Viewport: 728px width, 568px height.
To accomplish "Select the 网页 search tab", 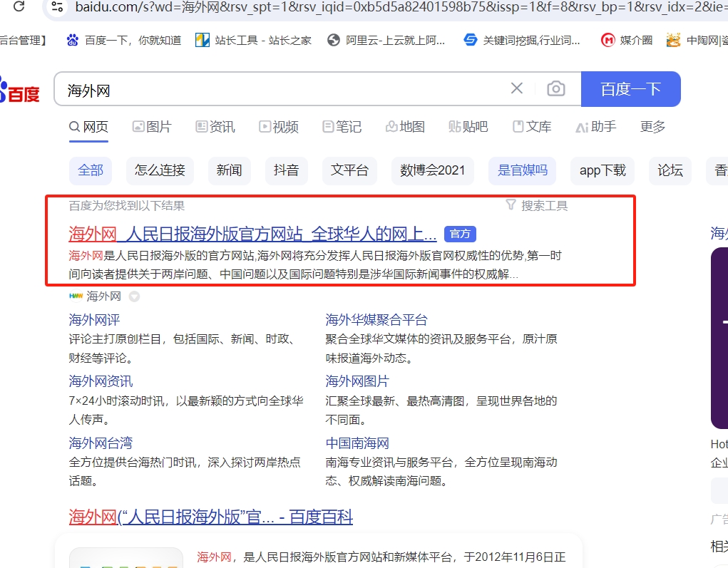I will tap(88, 127).
